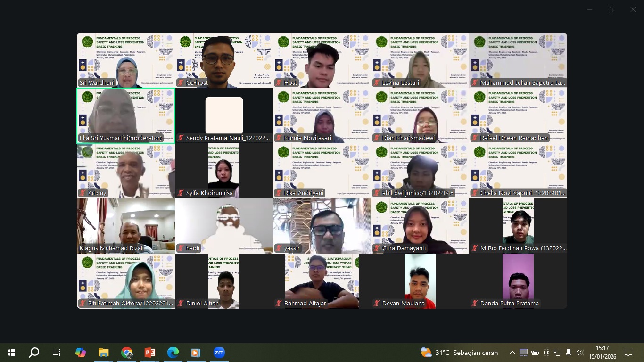Launch Microsoft Edge from the taskbar
The width and height of the screenshot is (644, 362).
tap(173, 353)
